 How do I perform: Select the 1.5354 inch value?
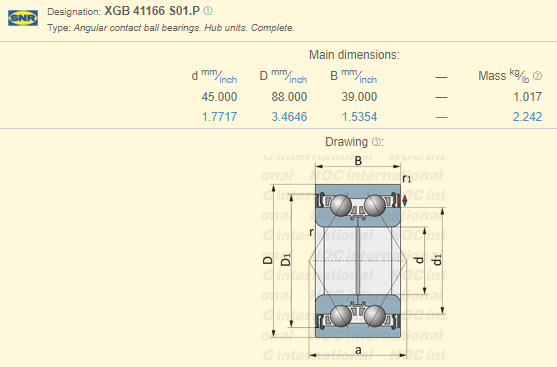(359, 117)
